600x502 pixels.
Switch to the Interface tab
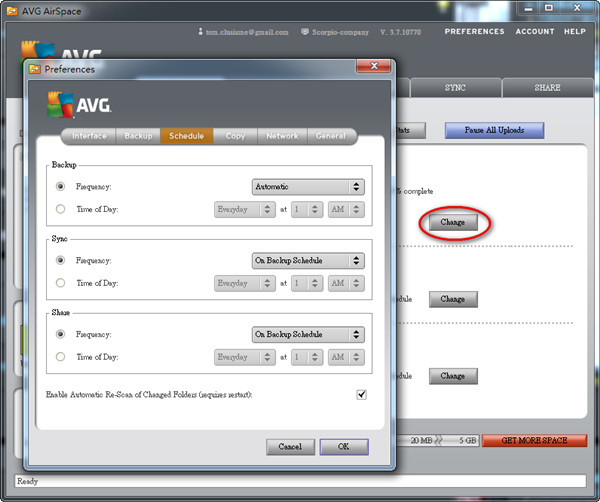[89, 136]
